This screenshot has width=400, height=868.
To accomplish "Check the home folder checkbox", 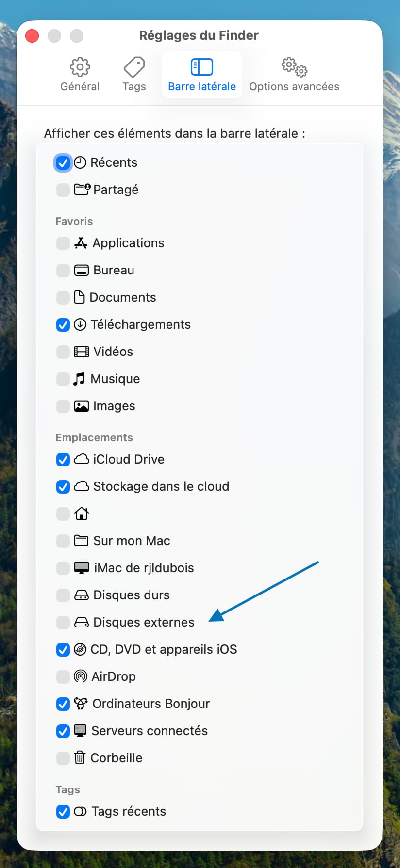I will [63, 514].
